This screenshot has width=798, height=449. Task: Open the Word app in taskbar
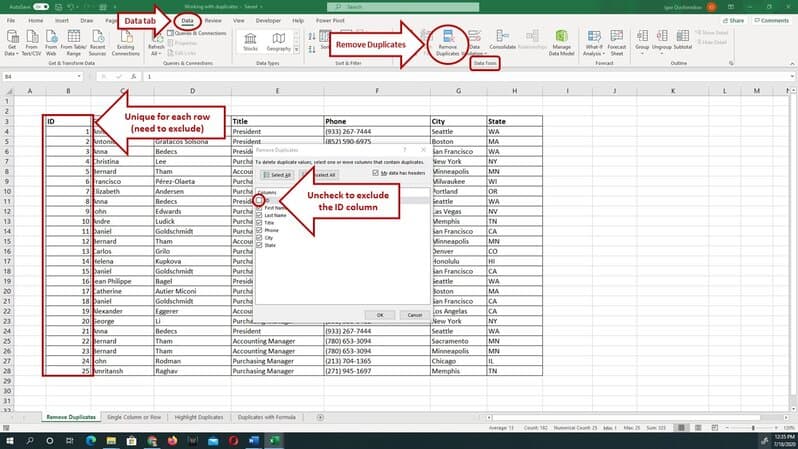(254, 440)
